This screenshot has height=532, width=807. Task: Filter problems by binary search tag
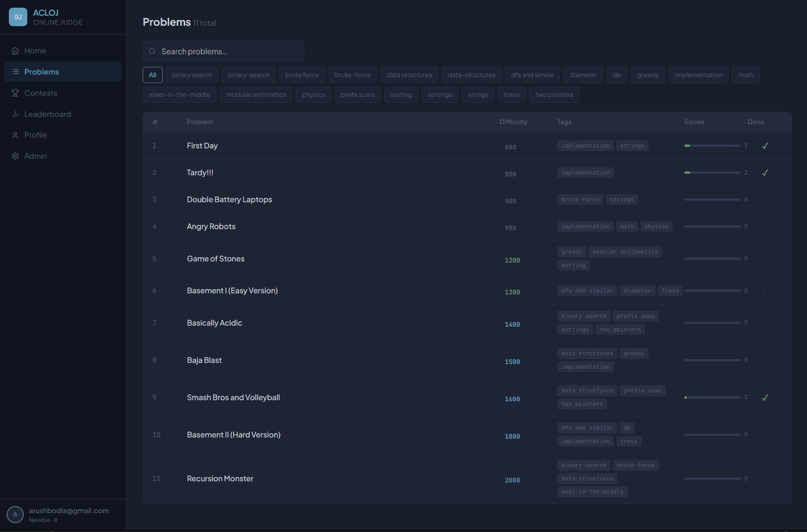point(192,75)
